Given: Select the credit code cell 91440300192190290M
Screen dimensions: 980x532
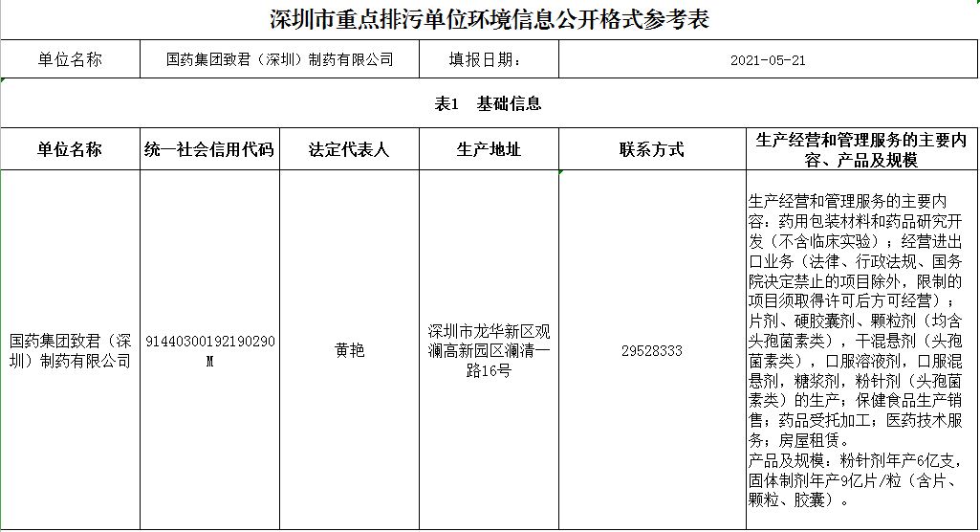Looking at the screenshot, I should (209, 350).
